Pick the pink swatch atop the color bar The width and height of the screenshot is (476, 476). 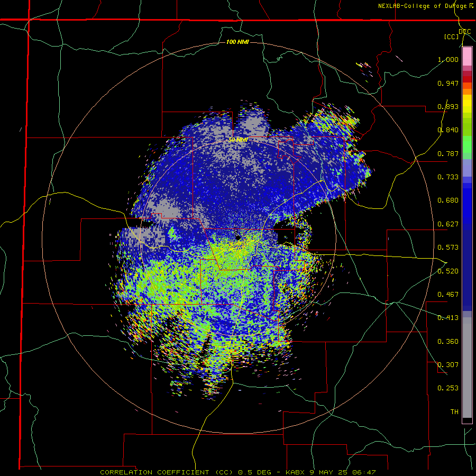pos(467,57)
